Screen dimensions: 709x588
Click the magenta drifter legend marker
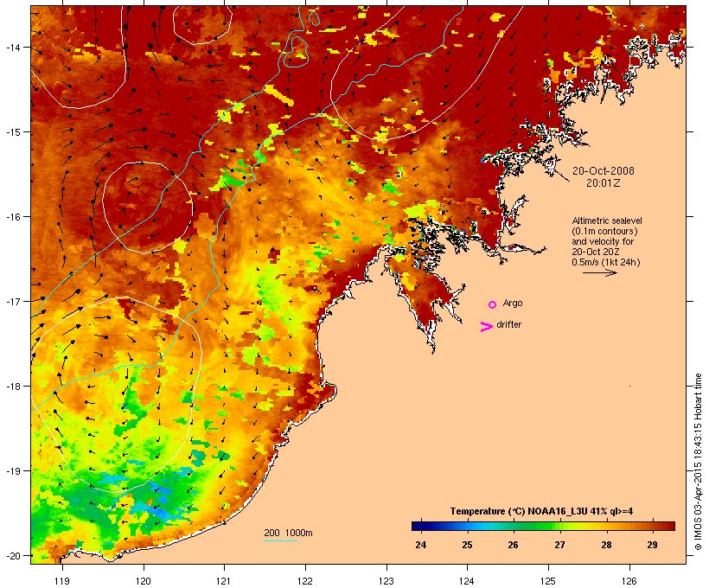486,327
